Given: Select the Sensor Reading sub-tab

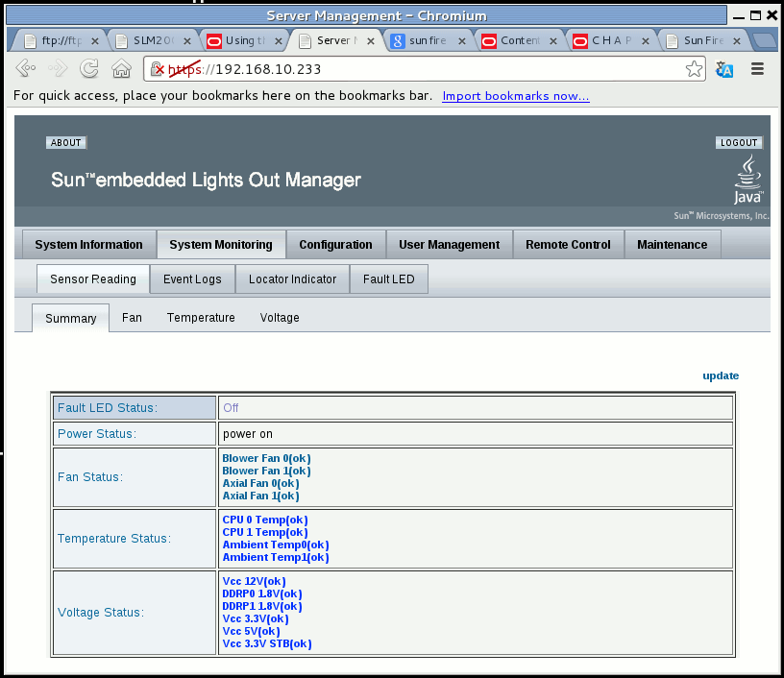Looking at the screenshot, I should coord(93,279).
